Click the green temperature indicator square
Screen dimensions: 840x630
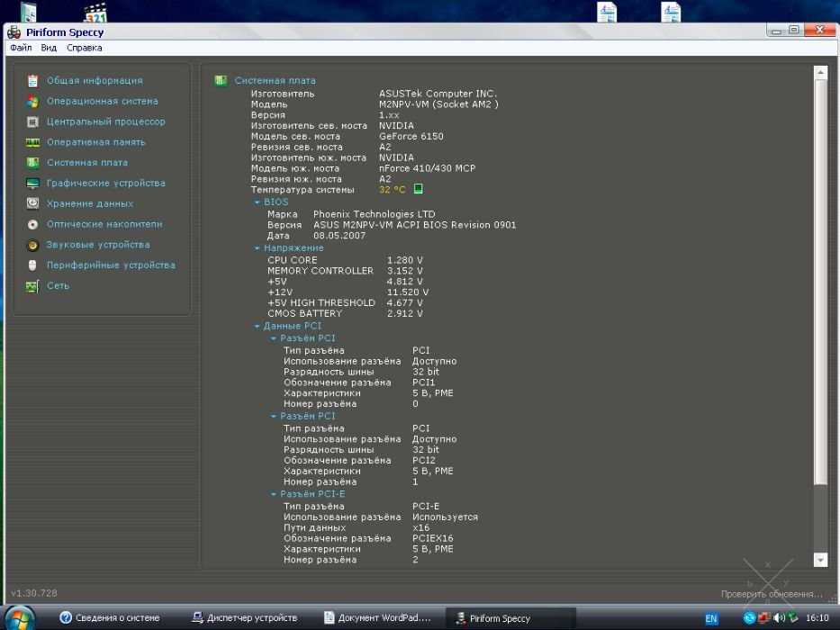[x=419, y=189]
